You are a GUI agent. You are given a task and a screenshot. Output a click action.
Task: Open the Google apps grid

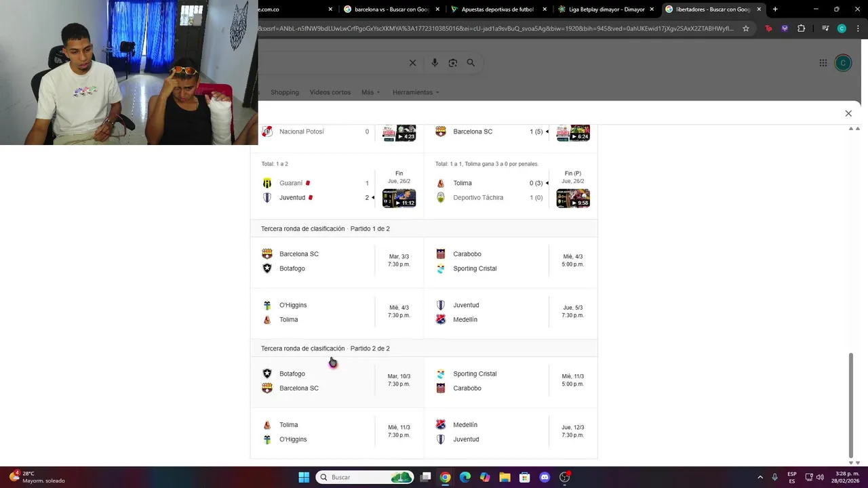823,63
